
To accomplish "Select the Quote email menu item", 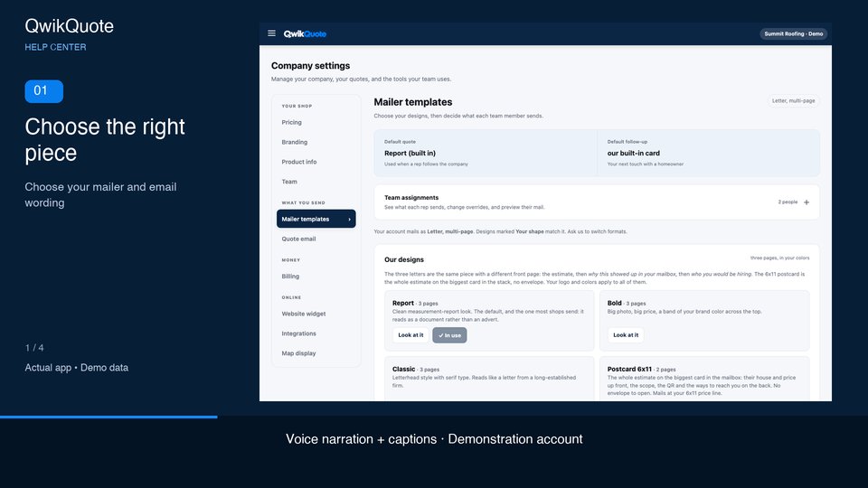I will pos(298,239).
